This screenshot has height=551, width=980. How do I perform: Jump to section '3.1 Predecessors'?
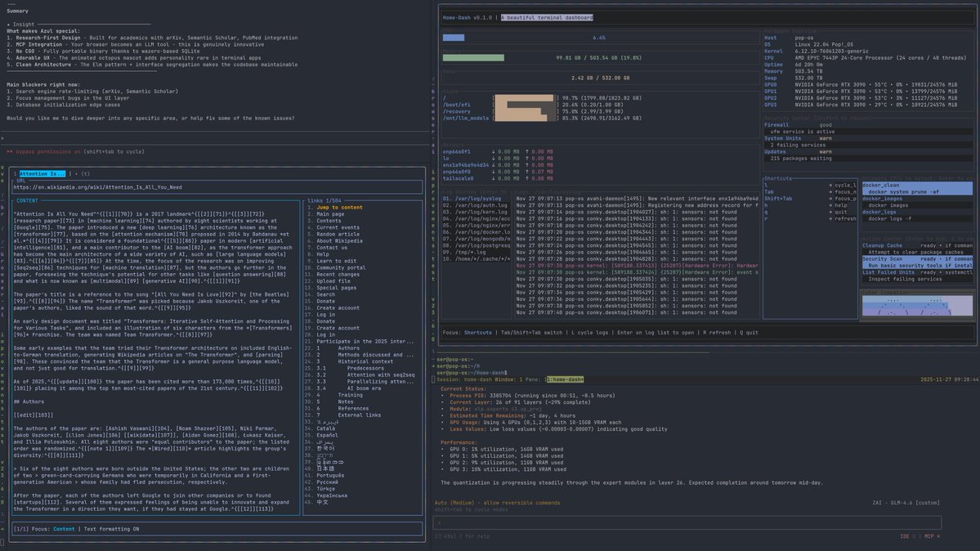(350, 369)
